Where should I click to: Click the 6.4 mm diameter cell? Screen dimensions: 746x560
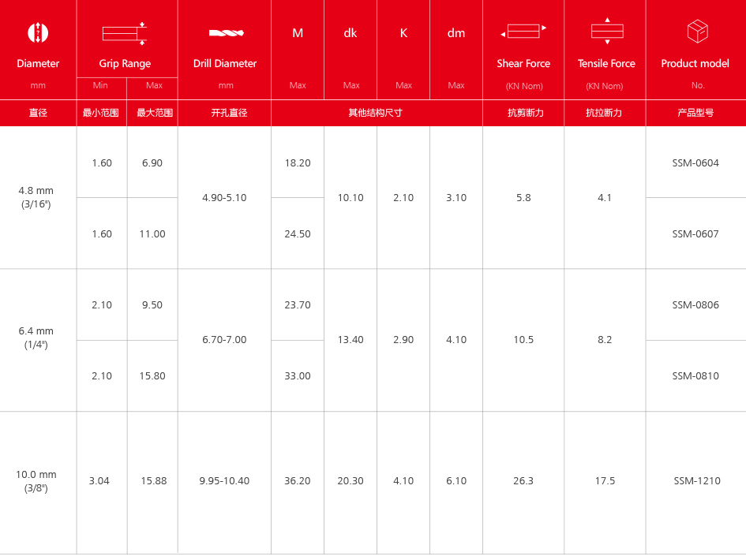coord(38,338)
